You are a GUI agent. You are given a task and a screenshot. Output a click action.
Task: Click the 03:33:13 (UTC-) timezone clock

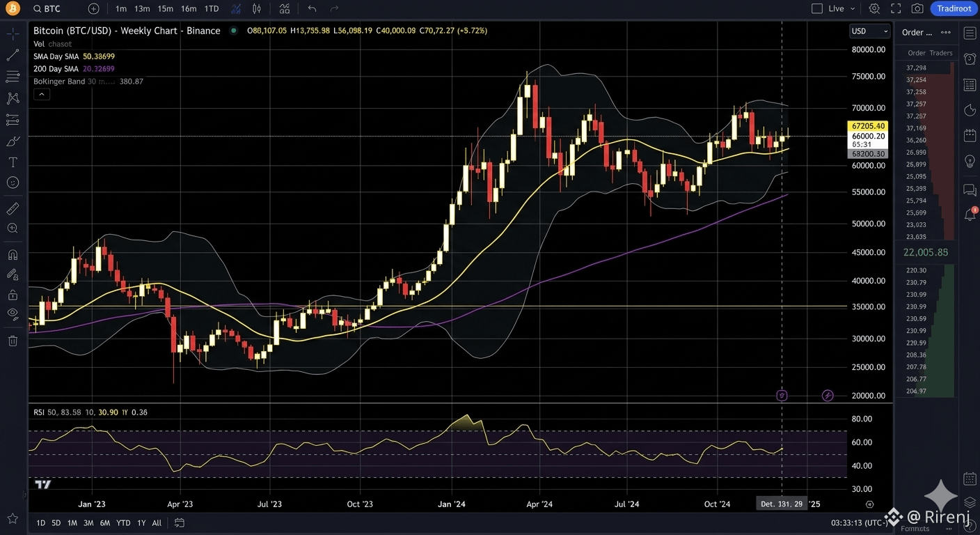coord(860,522)
